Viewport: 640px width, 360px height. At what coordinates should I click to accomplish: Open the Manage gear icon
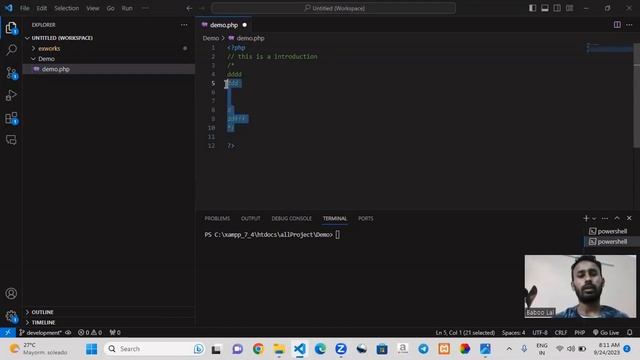11,316
